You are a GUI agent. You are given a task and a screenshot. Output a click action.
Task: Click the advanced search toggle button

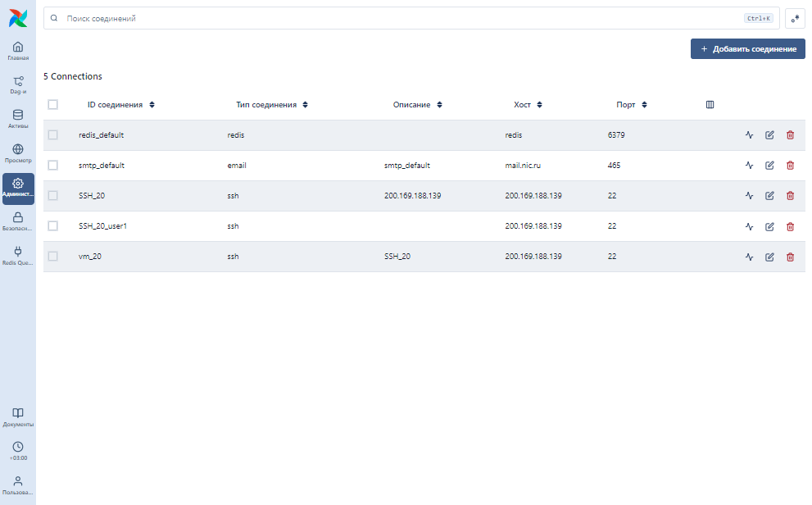(x=795, y=18)
